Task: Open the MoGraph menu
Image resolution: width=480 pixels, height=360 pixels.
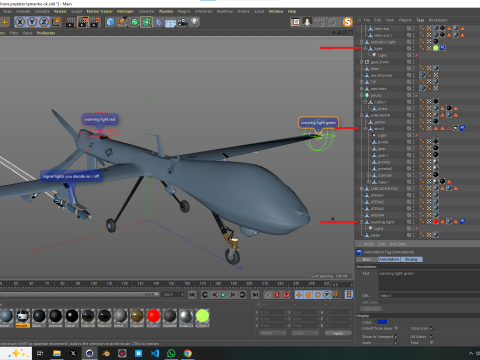Action: (x=125, y=11)
